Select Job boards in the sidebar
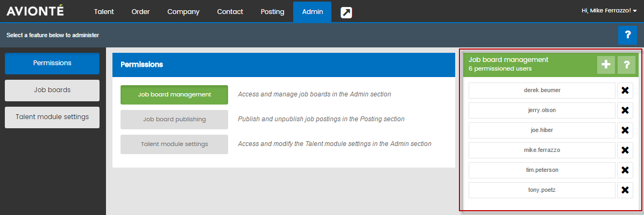The height and width of the screenshot is (215, 644). 52,90
